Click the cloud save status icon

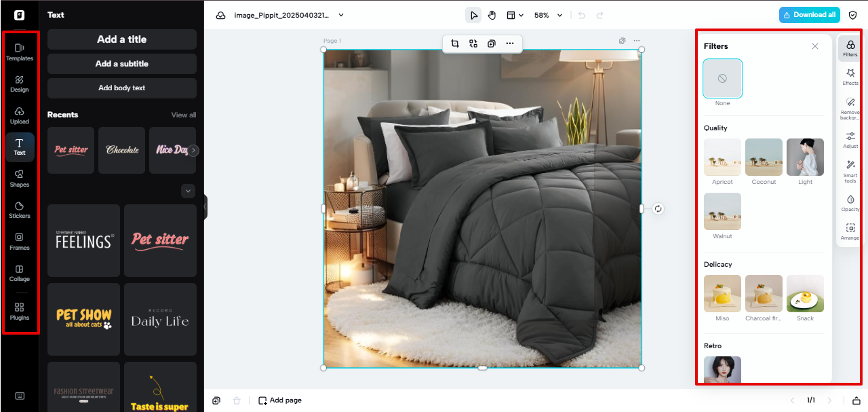(x=220, y=15)
